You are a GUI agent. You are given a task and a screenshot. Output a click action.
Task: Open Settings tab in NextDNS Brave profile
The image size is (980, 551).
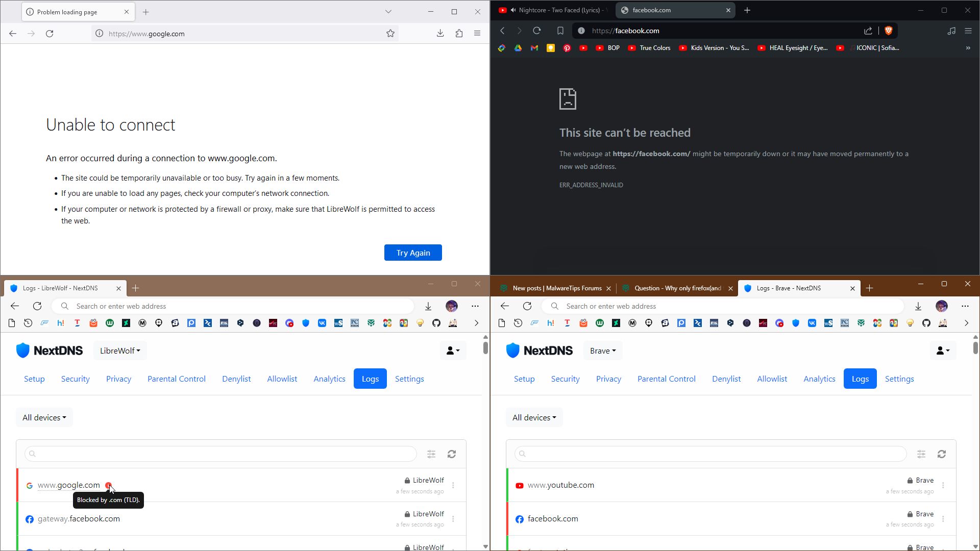[899, 379]
